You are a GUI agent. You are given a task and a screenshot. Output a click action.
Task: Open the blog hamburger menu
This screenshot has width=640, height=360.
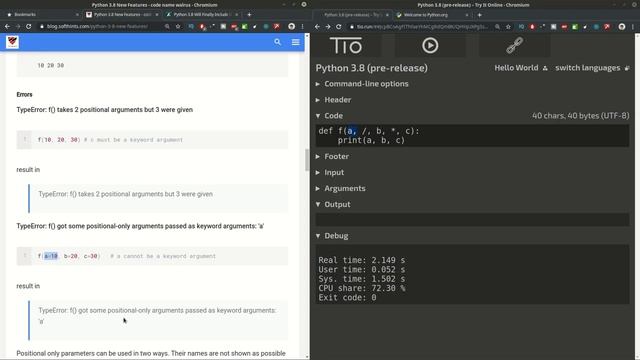(x=296, y=42)
